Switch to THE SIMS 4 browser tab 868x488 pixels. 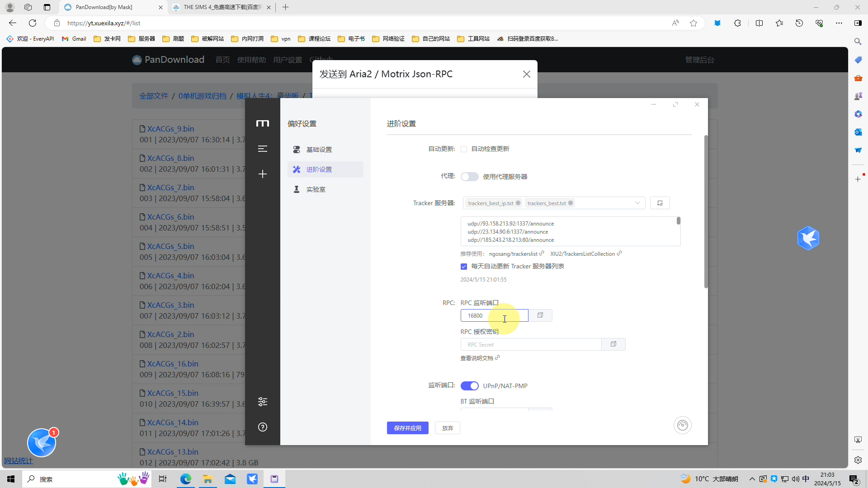(222, 7)
